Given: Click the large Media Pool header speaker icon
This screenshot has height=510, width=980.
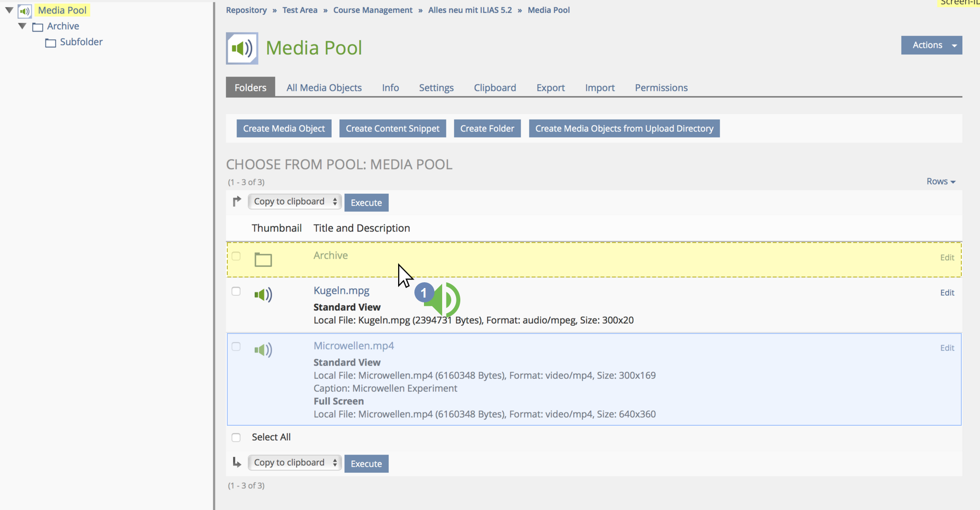Looking at the screenshot, I should pyautogui.click(x=242, y=48).
